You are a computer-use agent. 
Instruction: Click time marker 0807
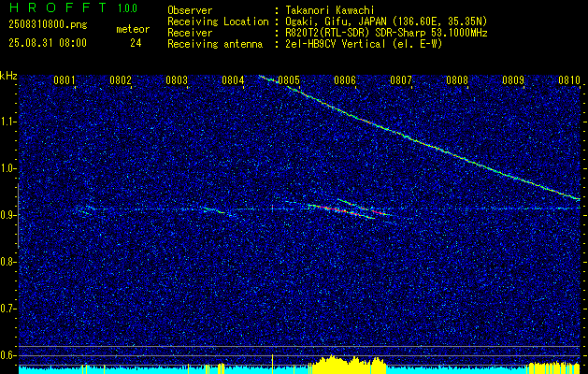point(401,80)
